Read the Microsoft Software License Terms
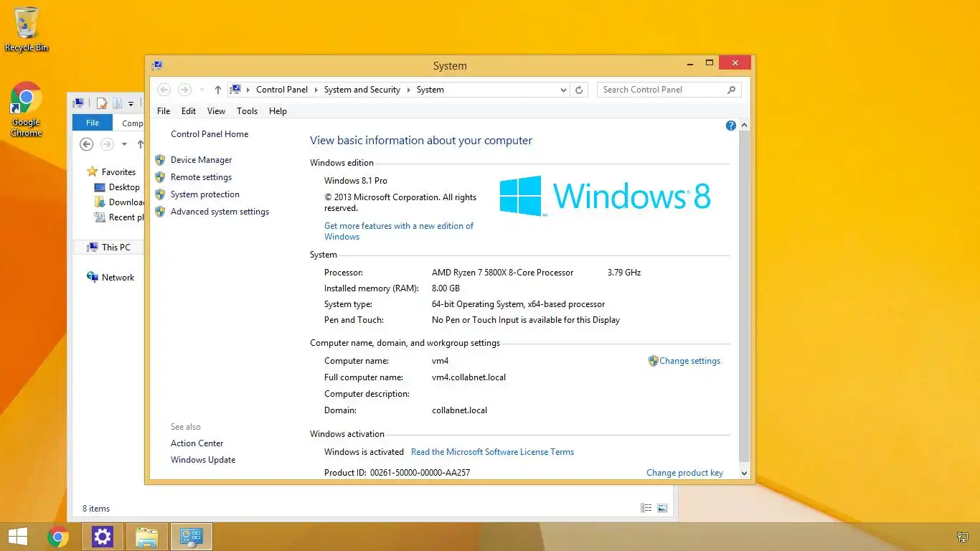The width and height of the screenshot is (980, 551). [x=492, y=452]
